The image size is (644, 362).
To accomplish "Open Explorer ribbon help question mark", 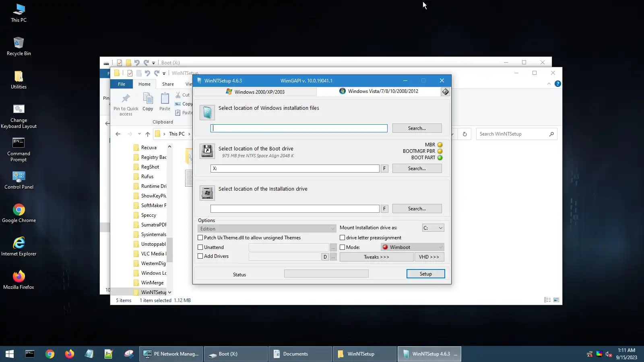I will (557, 84).
